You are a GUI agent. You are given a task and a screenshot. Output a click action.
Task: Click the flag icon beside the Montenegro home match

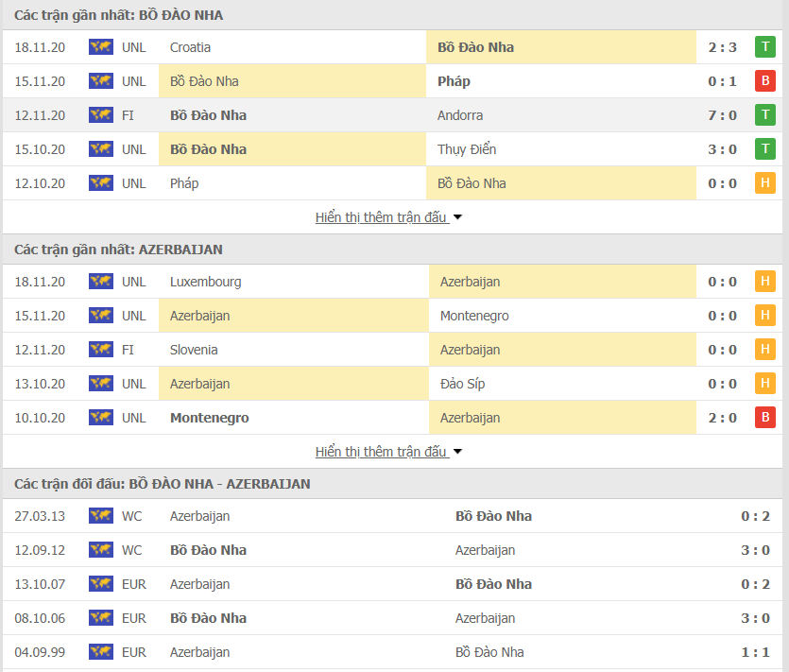[x=100, y=418]
